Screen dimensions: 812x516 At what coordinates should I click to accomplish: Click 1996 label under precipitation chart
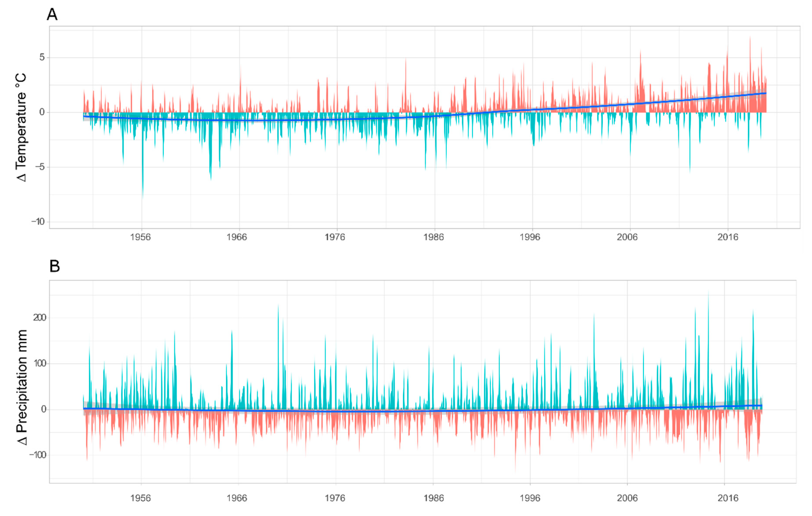tap(530, 498)
